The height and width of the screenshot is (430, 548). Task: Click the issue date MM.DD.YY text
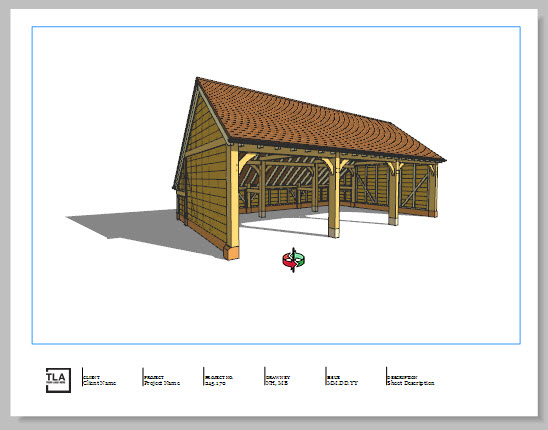(342, 383)
